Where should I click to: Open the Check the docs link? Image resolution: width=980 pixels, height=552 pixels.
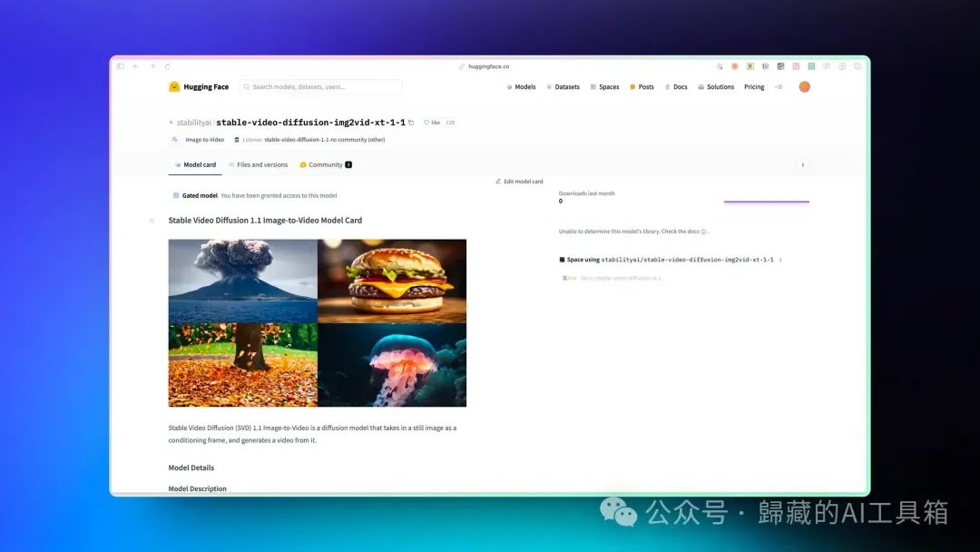click(680, 232)
